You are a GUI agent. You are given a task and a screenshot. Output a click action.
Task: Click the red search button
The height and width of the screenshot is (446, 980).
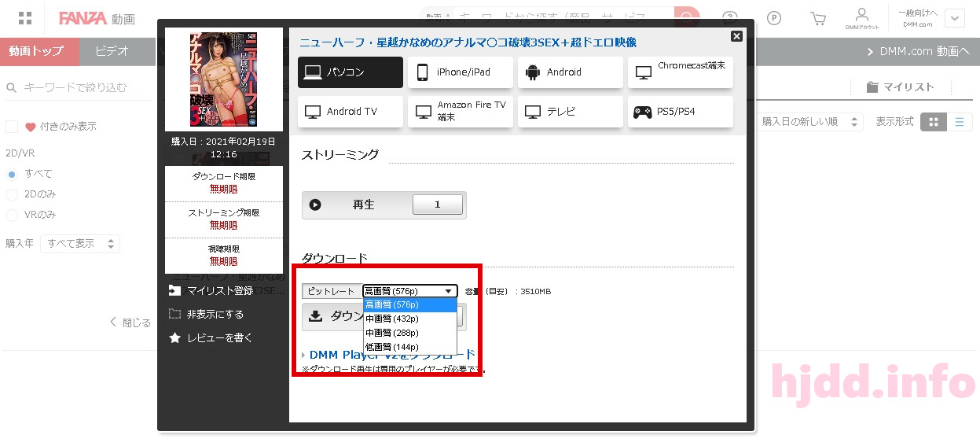(x=688, y=17)
